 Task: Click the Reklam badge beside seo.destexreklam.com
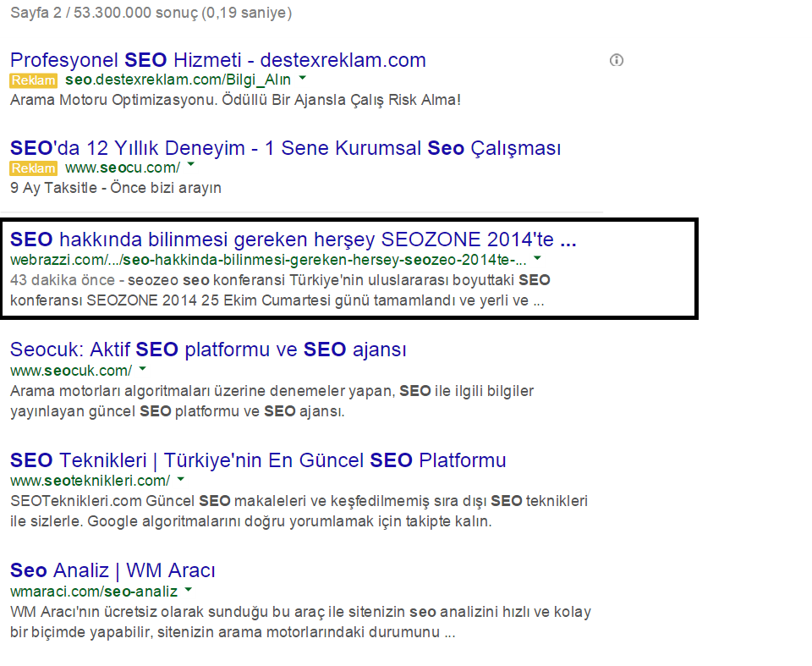tap(33, 80)
